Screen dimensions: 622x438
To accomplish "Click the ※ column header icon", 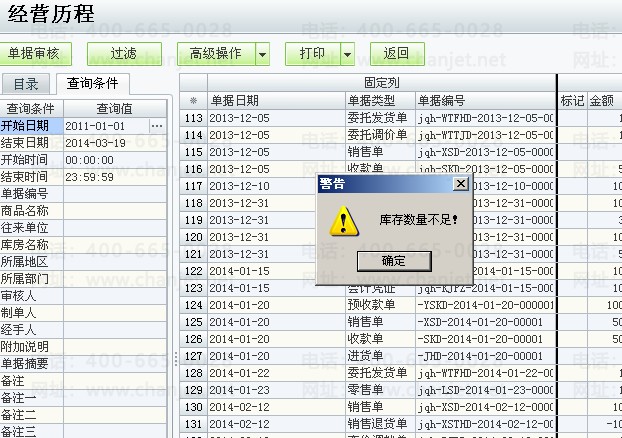I will (193, 101).
